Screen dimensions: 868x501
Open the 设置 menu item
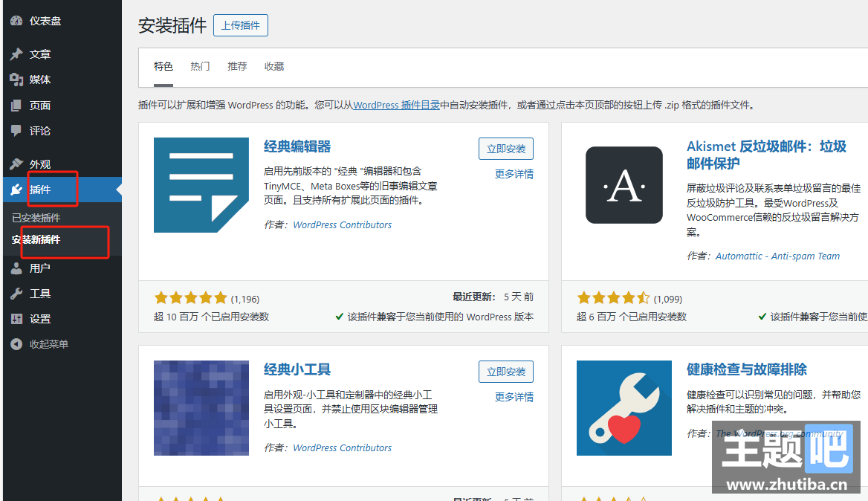(x=40, y=319)
